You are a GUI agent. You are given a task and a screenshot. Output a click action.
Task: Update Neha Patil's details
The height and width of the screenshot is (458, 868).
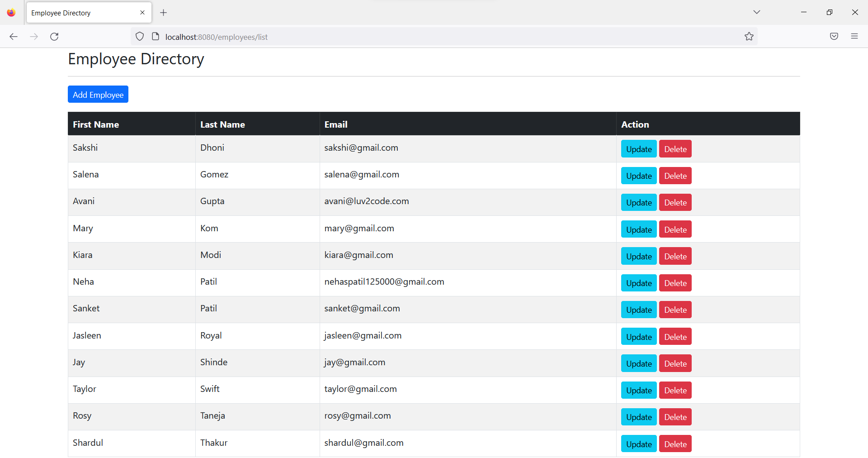click(x=638, y=283)
